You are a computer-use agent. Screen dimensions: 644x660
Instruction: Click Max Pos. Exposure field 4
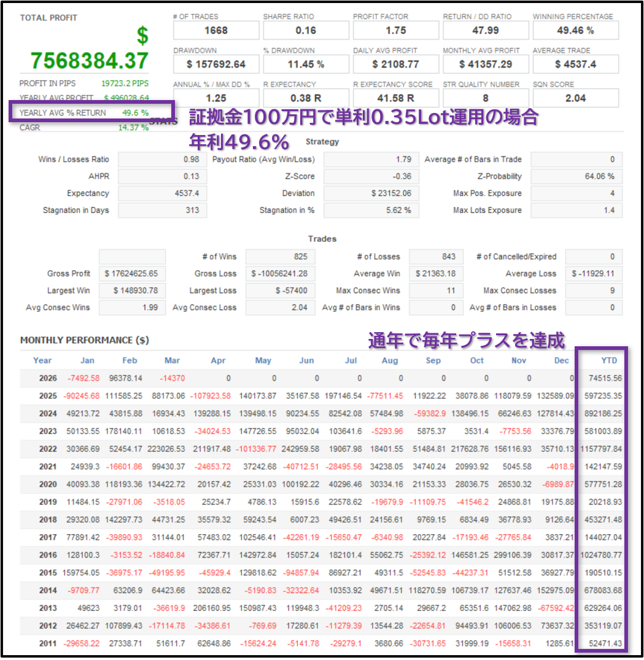tap(576, 193)
